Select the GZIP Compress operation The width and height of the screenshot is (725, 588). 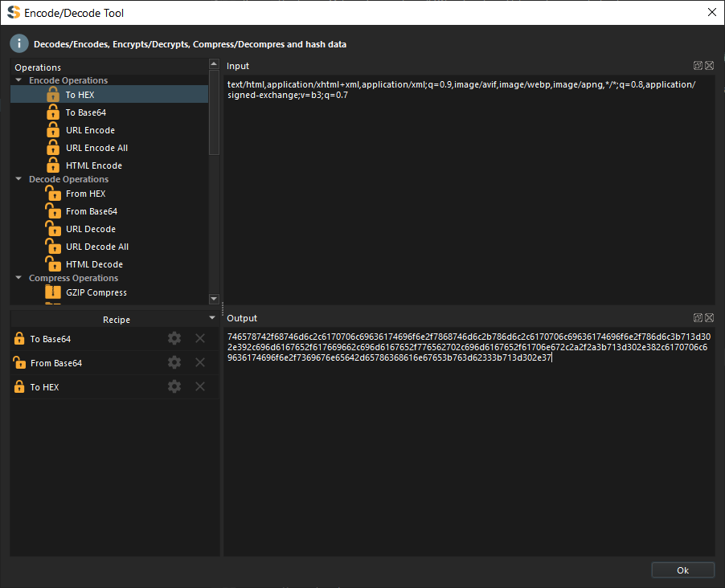click(96, 292)
